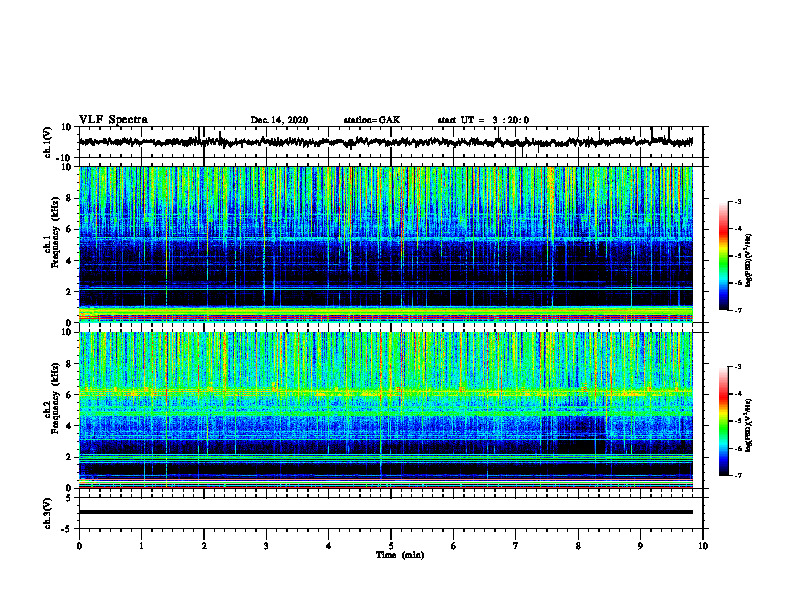Click the ch.3 voltage flat trace line
This screenshot has width=792, height=612.
[386, 512]
